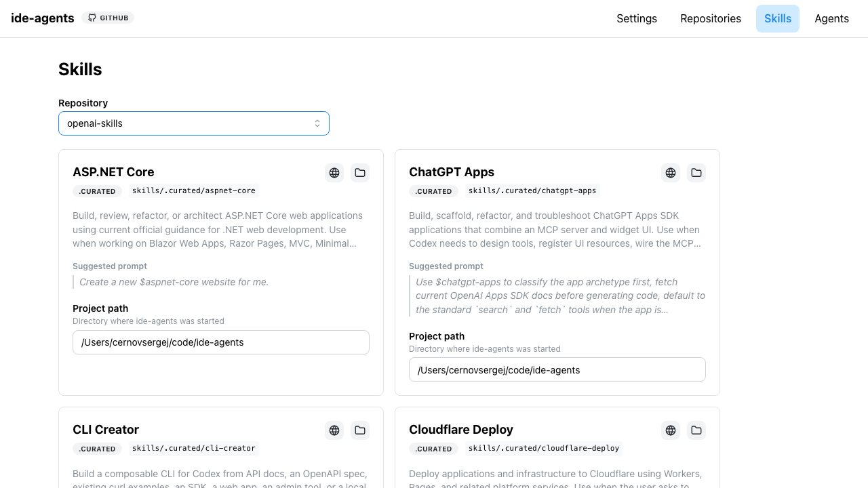Click the ASP.NET Core description text
The width and height of the screenshot is (868, 488).
pos(218,230)
